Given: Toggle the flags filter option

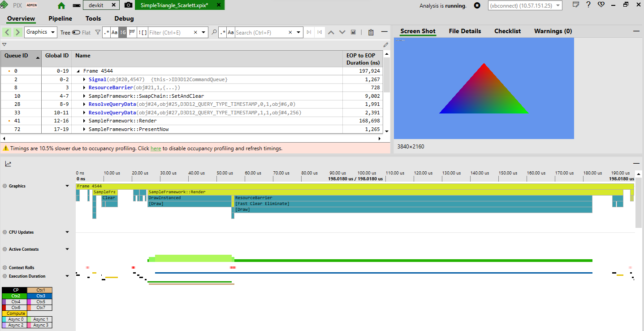Looking at the screenshot, I should pyautogui.click(x=132, y=32).
